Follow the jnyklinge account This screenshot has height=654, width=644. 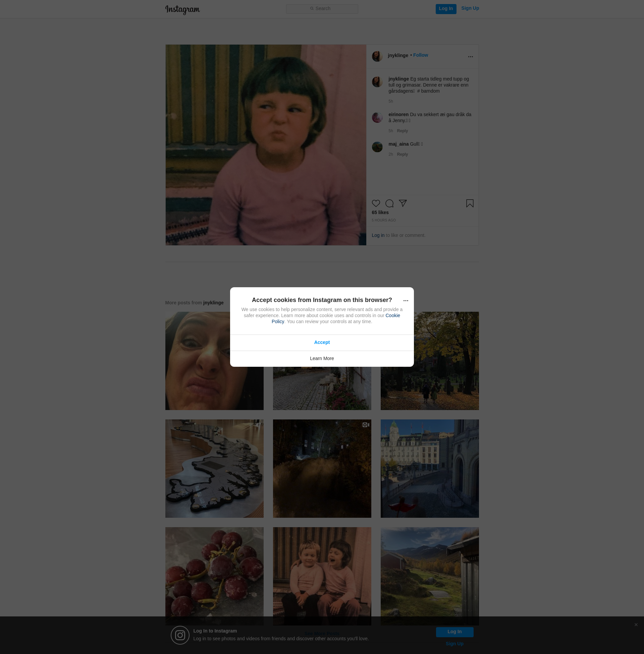pyautogui.click(x=420, y=55)
